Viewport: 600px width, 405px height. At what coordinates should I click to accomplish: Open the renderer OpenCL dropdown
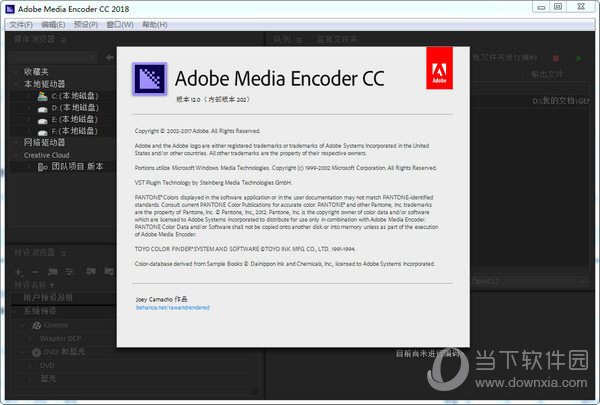[529, 282]
